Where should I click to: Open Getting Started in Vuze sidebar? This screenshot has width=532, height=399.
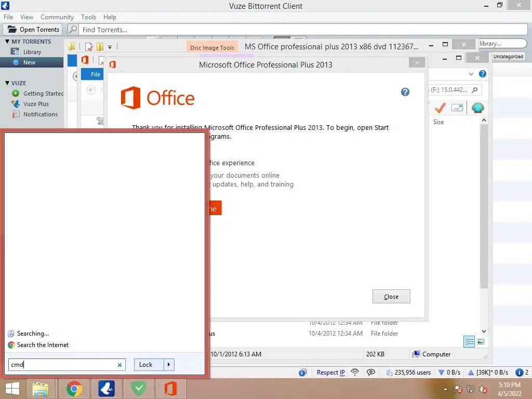[x=43, y=94]
